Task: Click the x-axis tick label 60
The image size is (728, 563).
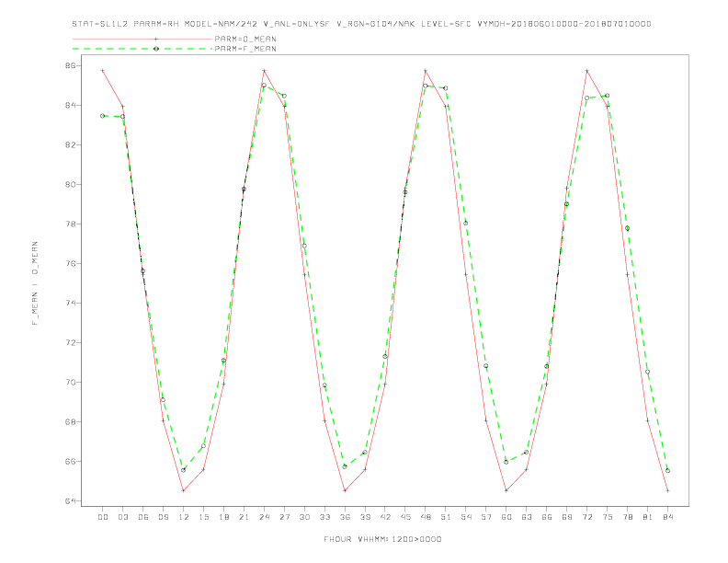Action: point(506,517)
